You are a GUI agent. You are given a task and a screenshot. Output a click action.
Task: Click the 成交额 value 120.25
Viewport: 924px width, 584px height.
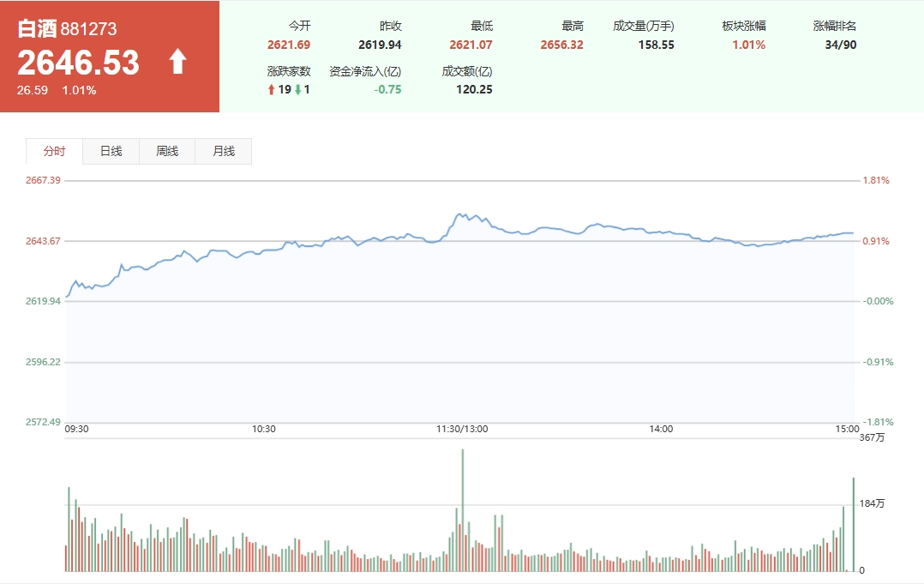(474, 89)
